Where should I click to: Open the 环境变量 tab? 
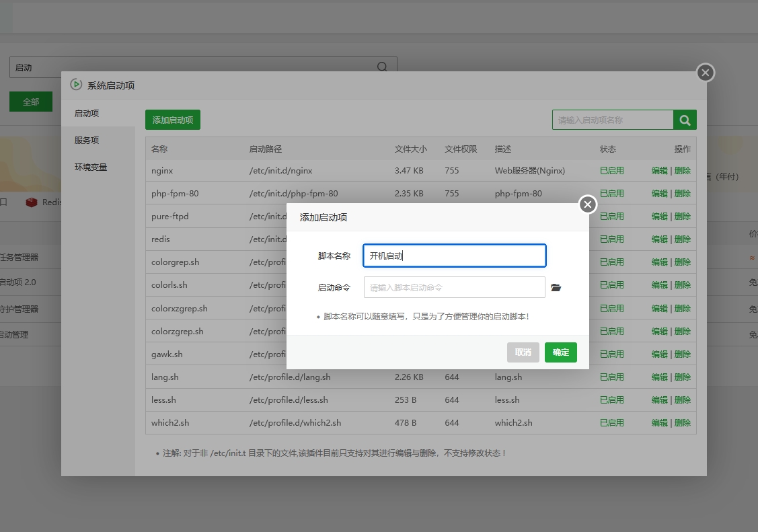(x=91, y=167)
